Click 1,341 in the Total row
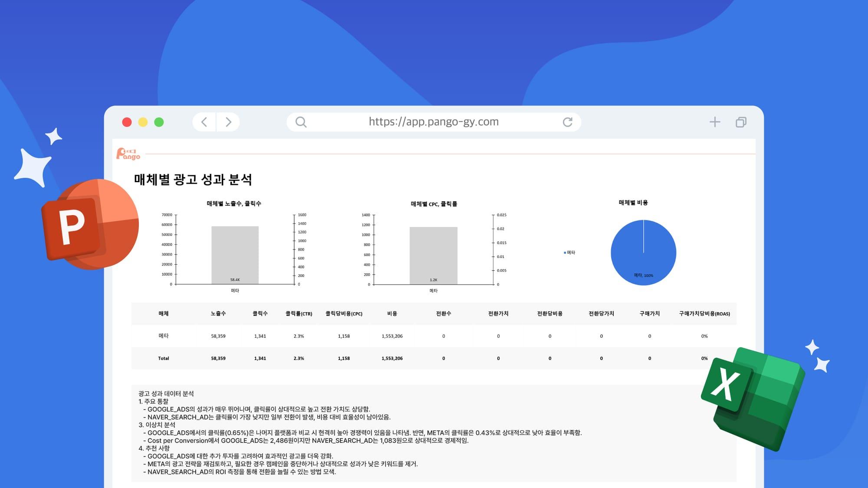868x488 pixels. coord(260,358)
